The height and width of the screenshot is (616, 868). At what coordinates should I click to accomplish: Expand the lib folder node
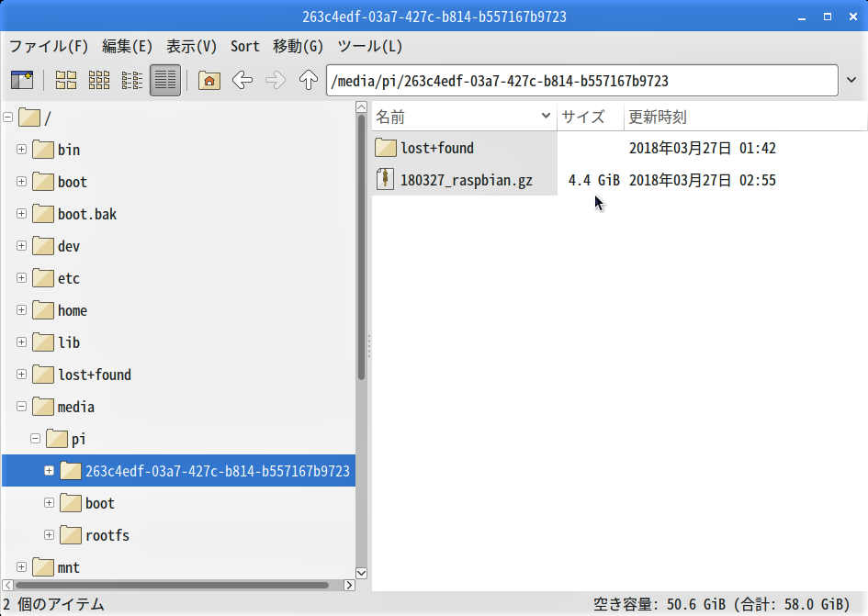click(22, 342)
